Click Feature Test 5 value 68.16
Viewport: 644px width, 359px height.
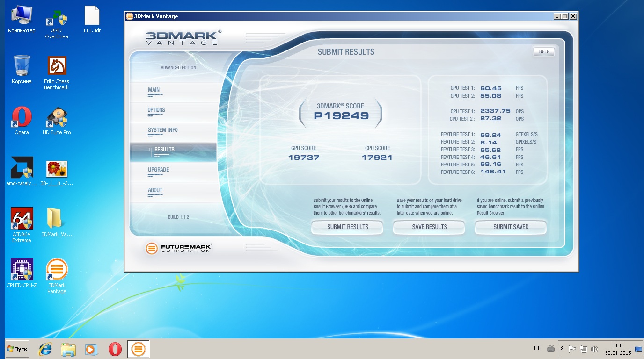(491, 165)
